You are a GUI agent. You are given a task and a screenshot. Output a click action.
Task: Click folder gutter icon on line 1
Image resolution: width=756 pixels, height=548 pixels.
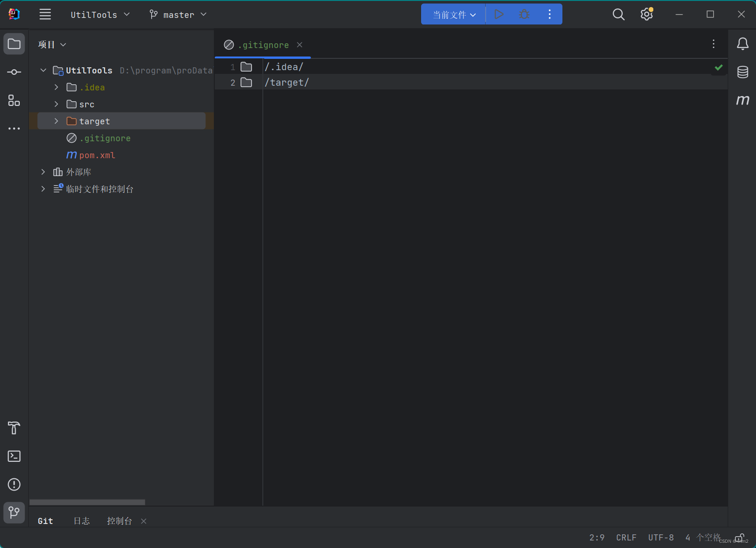[x=246, y=67]
